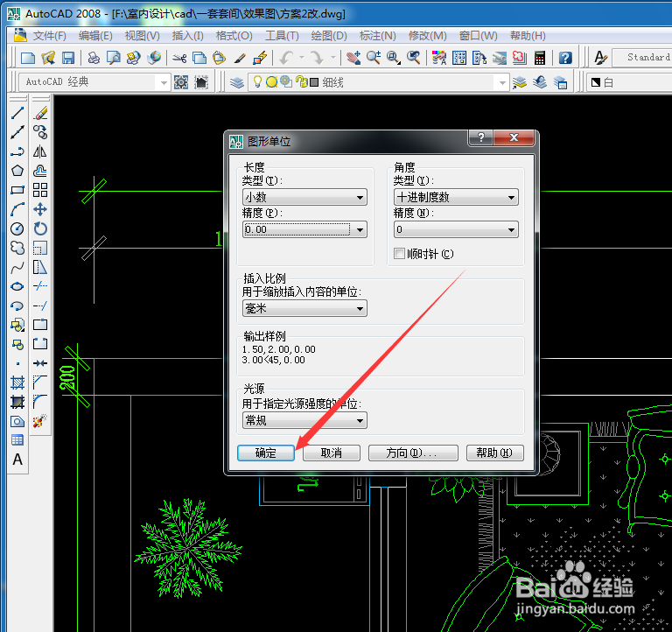Select the Erase tool
Screen dimensions: 672x632
40,113
